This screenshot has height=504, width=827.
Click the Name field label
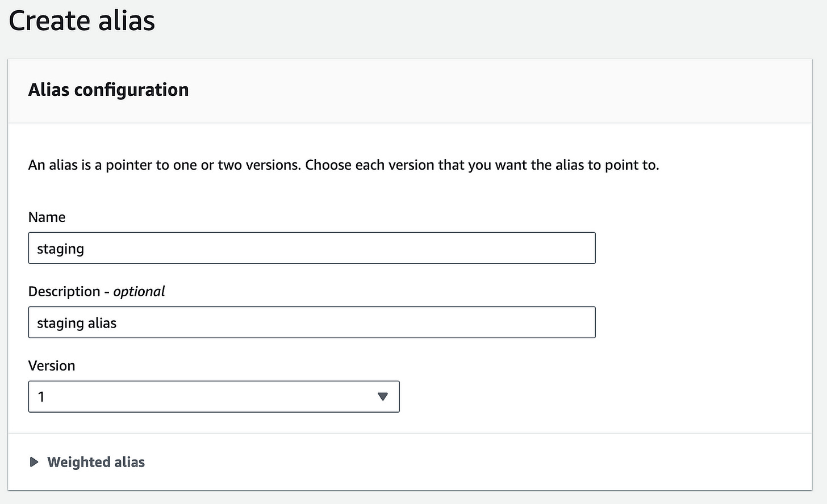click(x=47, y=217)
